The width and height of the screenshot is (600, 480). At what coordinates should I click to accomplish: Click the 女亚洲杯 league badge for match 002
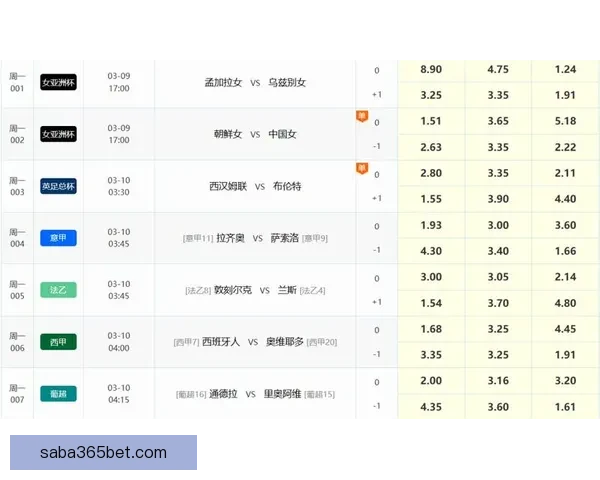coord(58,134)
